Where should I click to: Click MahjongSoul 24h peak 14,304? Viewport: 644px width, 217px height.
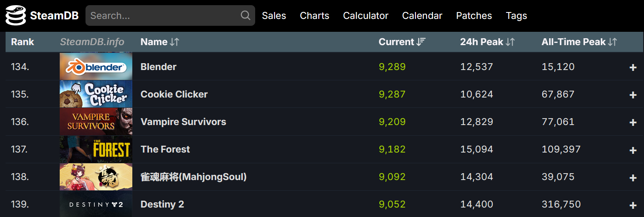[476, 177]
